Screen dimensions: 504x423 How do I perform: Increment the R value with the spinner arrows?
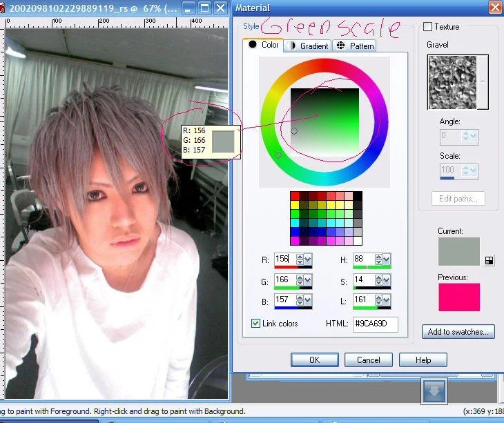[x=300, y=257]
